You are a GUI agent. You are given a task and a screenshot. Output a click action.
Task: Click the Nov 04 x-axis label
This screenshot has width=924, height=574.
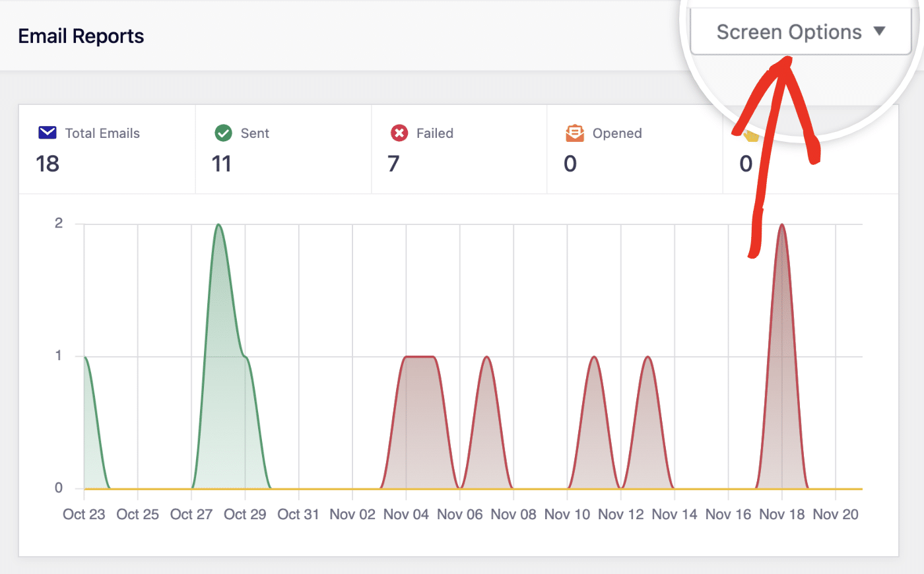point(406,515)
